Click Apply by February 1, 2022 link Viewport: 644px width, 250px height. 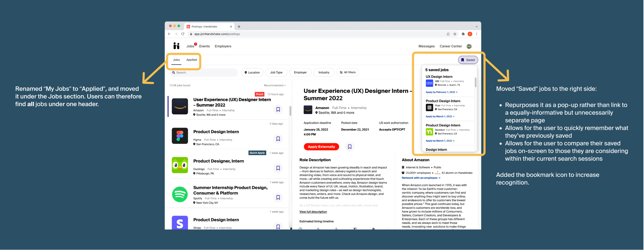(x=442, y=92)
